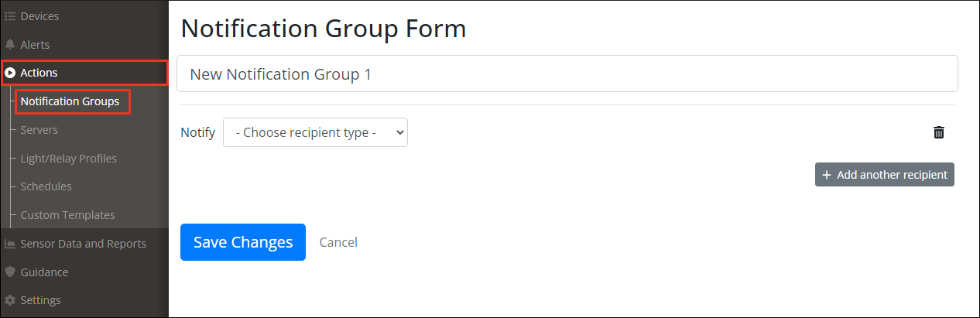Open Schedules under Actions
980x318 pixels.
click(x=46, y=186)
